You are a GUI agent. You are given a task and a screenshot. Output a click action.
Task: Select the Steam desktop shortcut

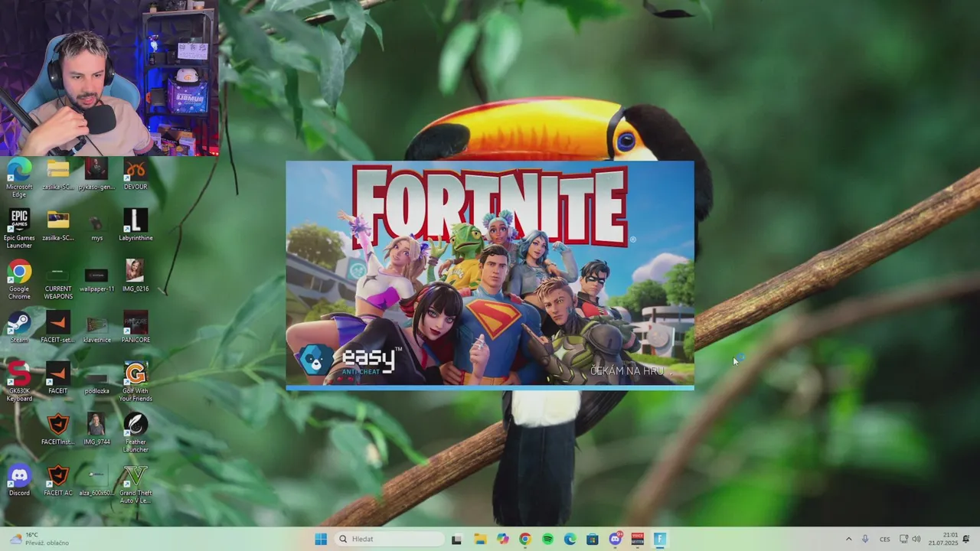pos(19,328)
